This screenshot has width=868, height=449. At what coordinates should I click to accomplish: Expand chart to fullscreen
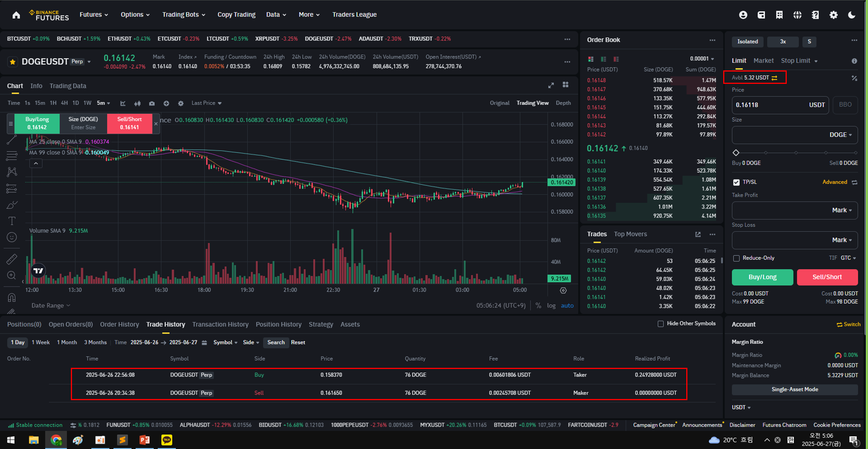pos(551,85)
